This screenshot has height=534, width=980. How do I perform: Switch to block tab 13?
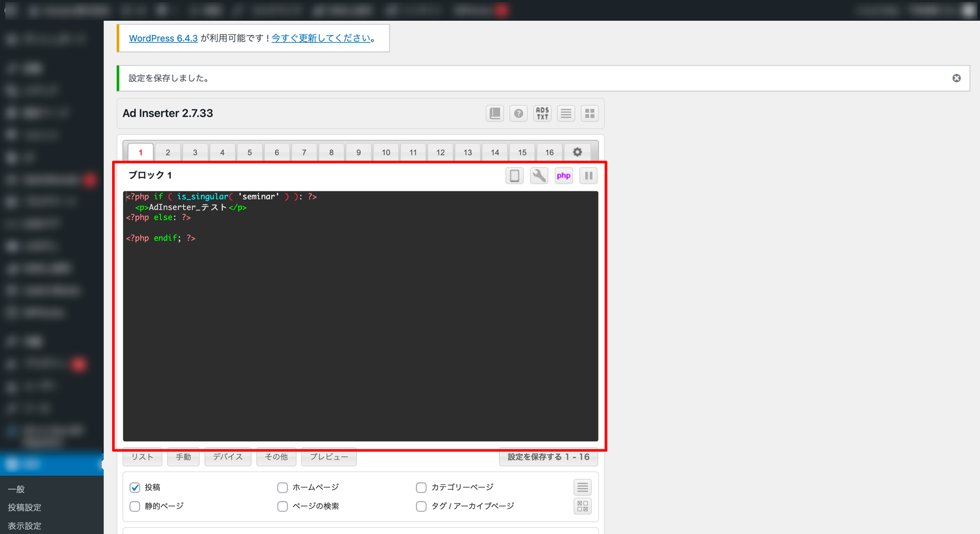(468, 152)
